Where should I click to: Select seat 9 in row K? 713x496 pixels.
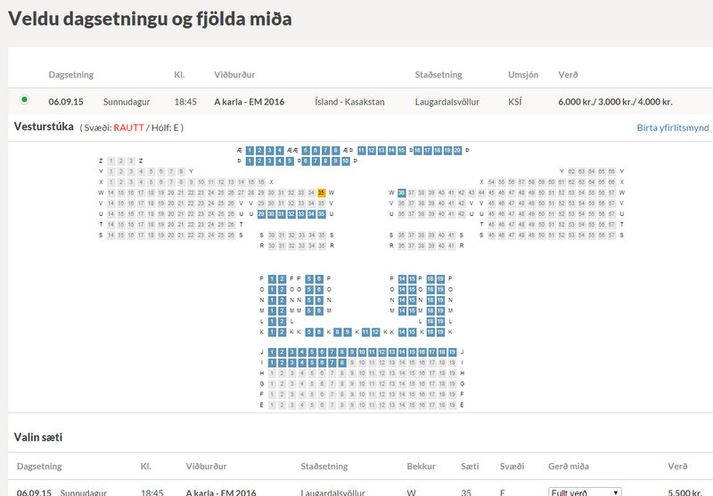pyautogui.click(x=347, y=332)
